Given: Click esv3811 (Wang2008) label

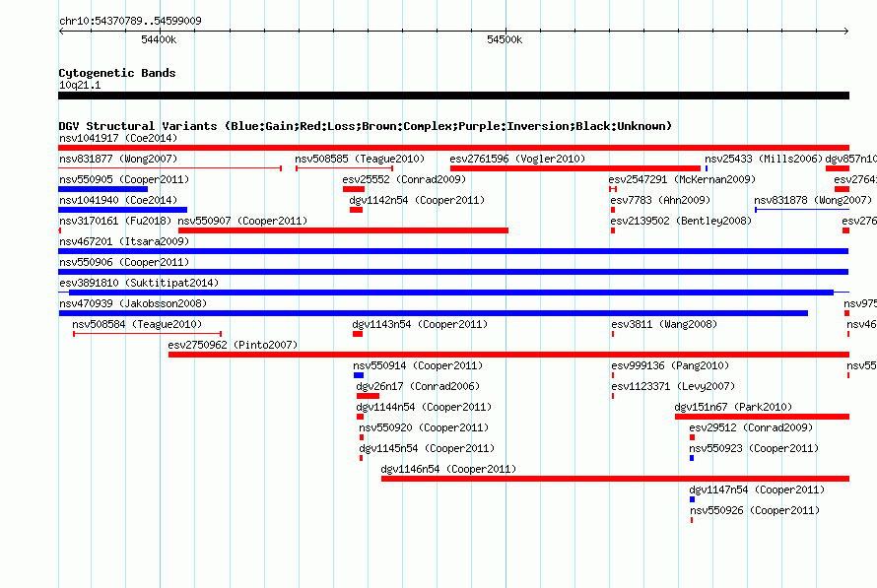Looking at the screenshot, I should 664,324.
